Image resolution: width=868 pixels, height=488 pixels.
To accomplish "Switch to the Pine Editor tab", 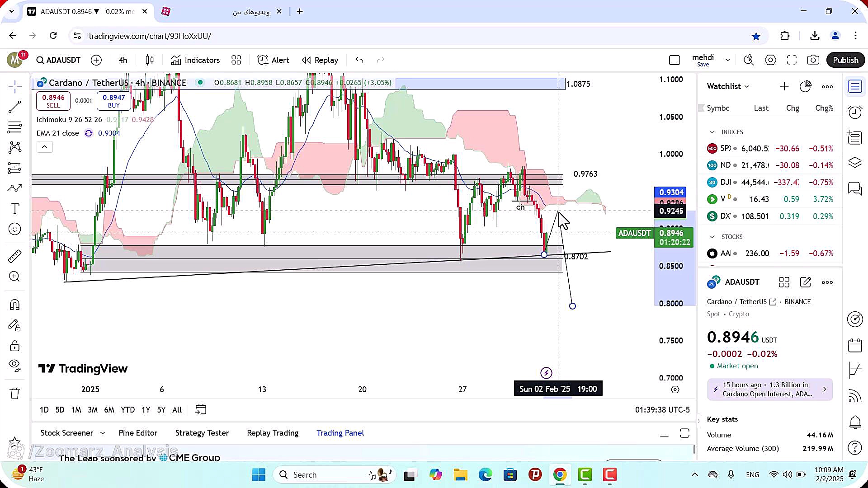I will point(138,433).
